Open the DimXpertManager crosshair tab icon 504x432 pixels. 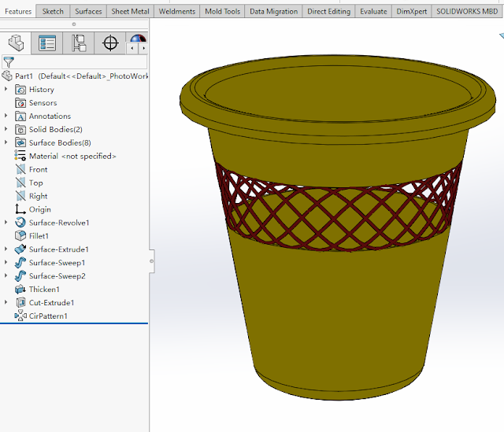pyautogui.click(x=110, y=43)
